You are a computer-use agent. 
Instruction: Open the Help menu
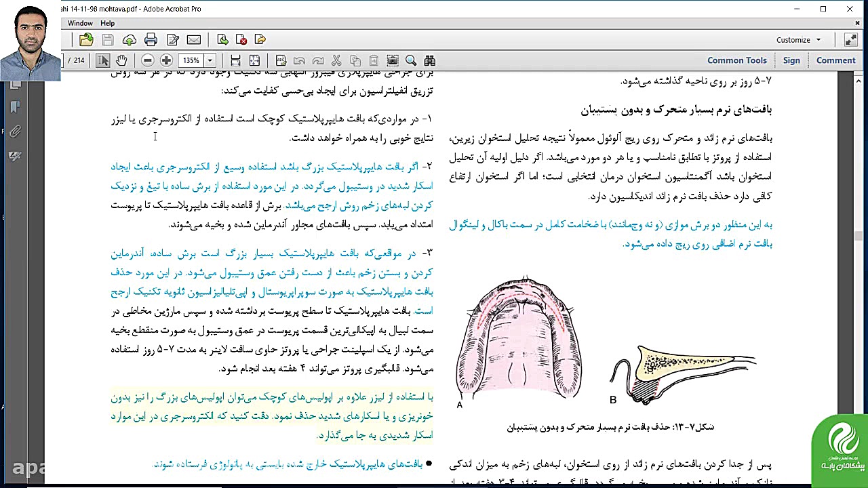(106, 22)
